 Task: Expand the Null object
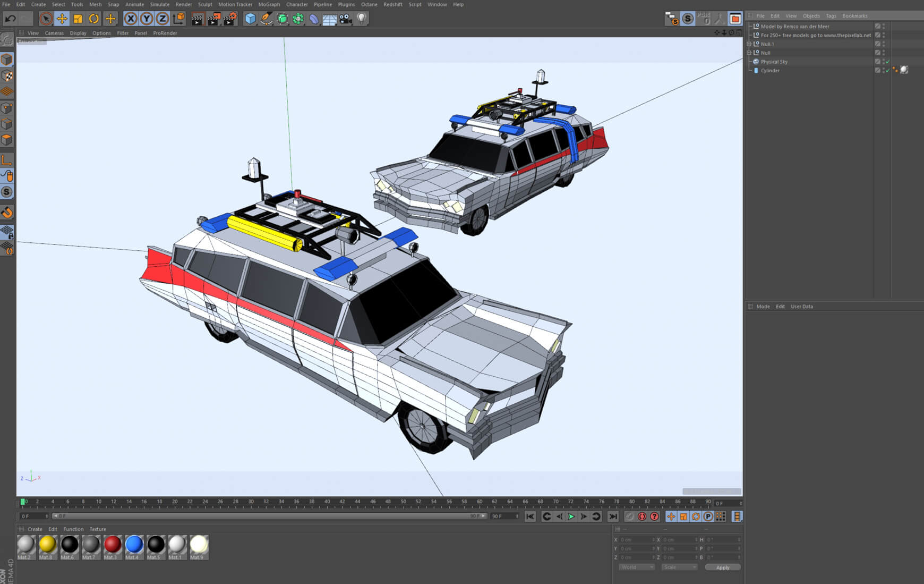(x=749, y=53)
